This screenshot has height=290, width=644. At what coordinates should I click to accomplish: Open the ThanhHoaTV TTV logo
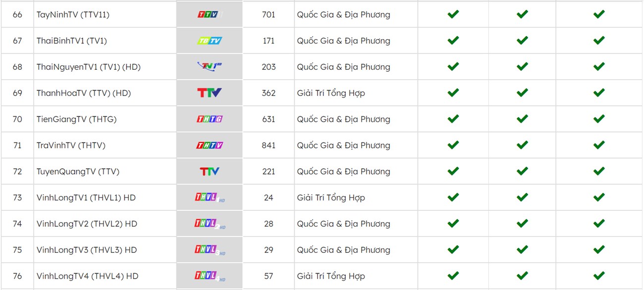click(x=210, y=93)
